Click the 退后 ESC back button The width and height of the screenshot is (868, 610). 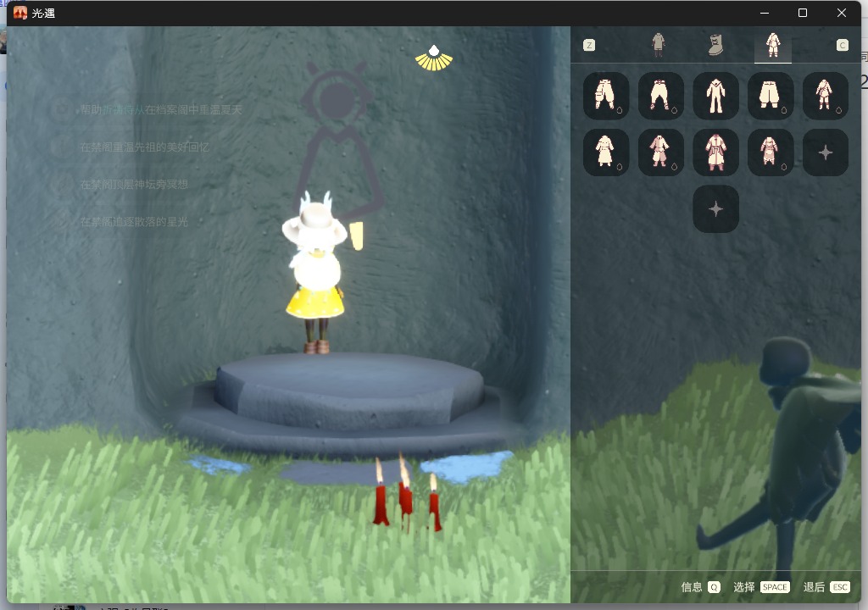point(826,587)
